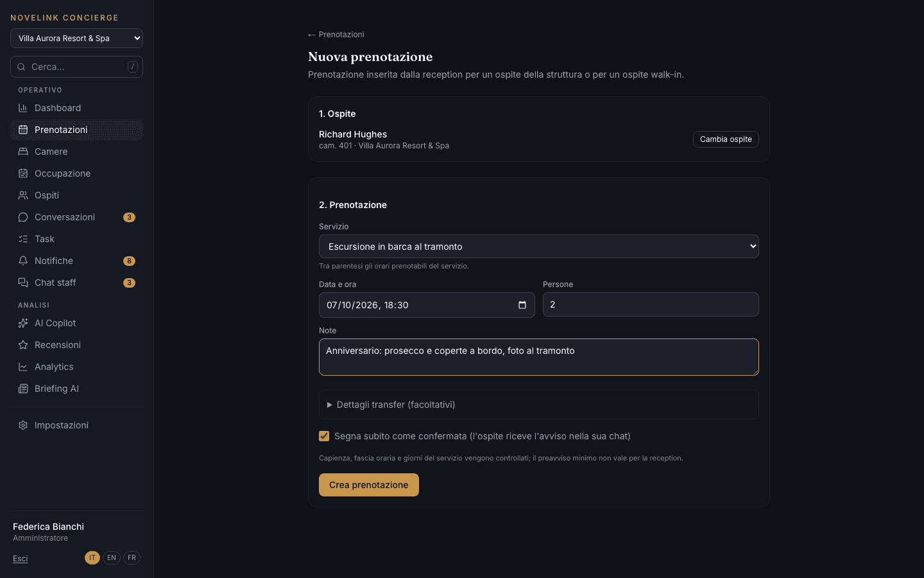Image resolution: width=924 pixels, height=578 pixels.
Task: Click the Chat staff bubbles icon
Action: pos(23,283)
